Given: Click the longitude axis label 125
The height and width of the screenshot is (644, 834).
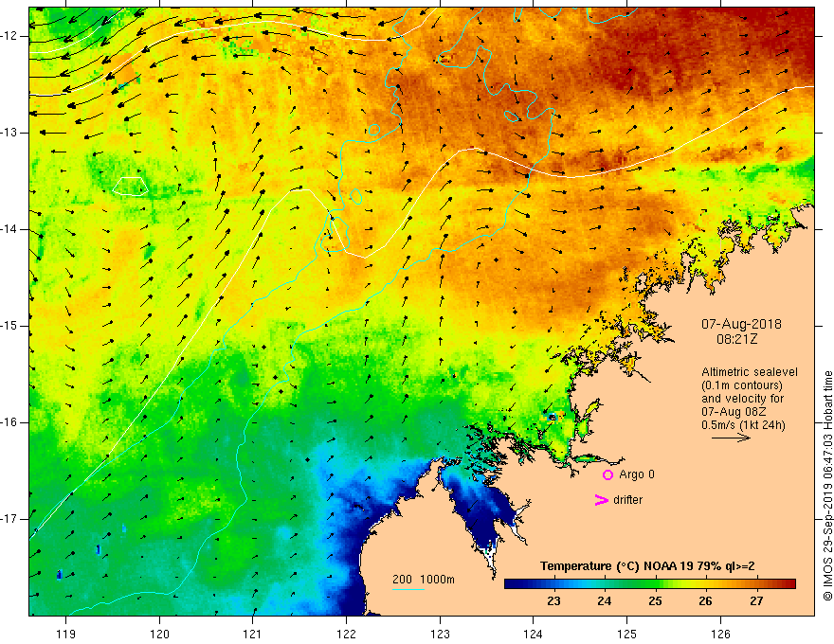Looking at the screenshot, I should [627, 634].
